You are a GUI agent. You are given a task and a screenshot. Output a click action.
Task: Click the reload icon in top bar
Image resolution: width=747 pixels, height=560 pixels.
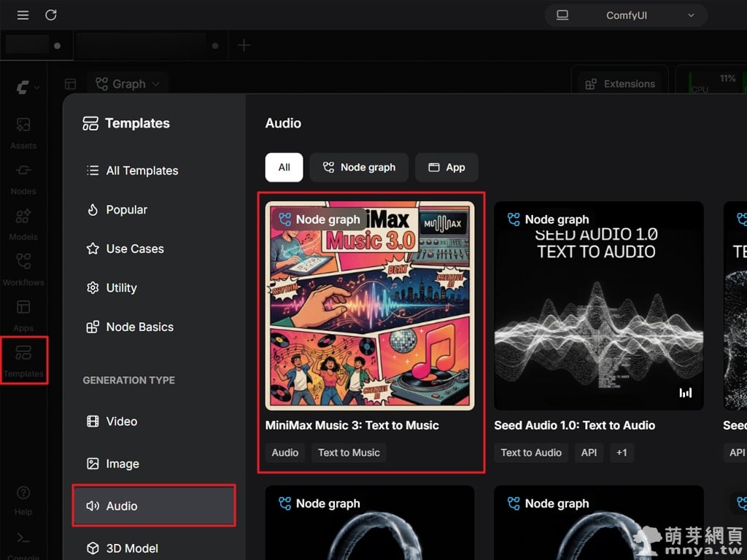tap(51, 15)
